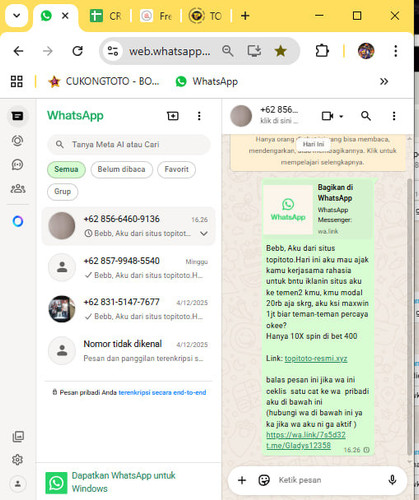This screenshot has width=419, height=500.
Task: Expand video call dropdown arrow
Action: (x=341, y=116)
